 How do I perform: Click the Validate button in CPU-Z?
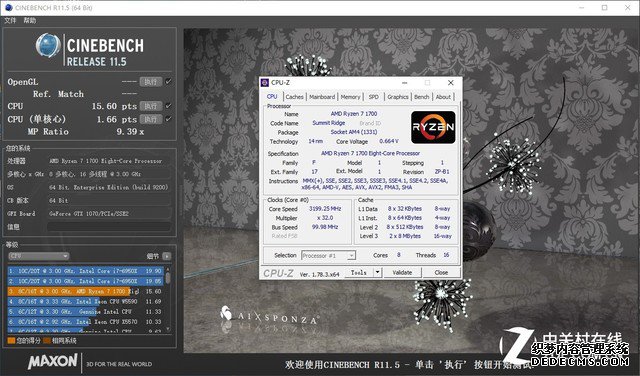[402, 272]
